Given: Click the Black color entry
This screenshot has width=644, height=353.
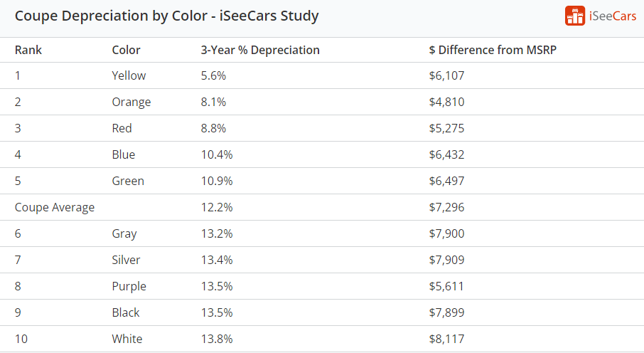Looking at the screenshot, I should tap(126, 312).
